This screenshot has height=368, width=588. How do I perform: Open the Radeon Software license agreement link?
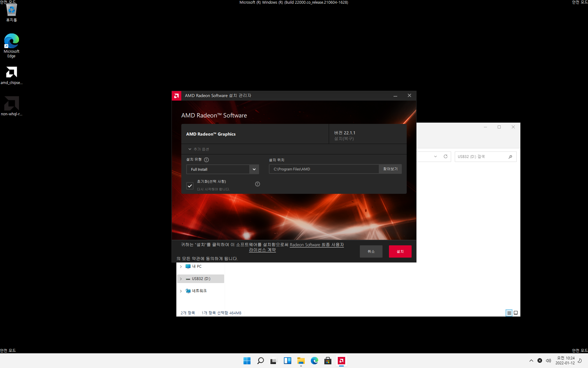(316, 245)
